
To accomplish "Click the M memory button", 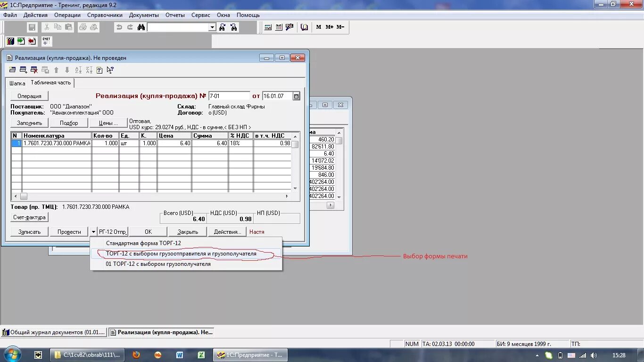I will point(319,27).
